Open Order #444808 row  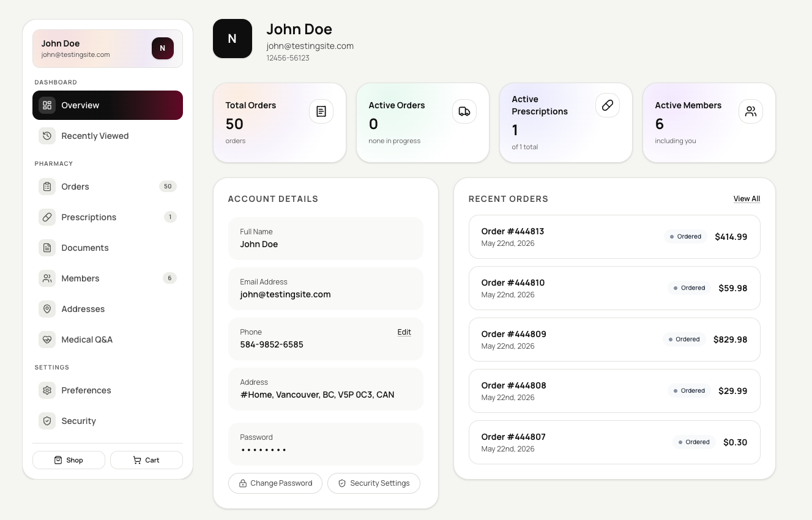[614, 391]
